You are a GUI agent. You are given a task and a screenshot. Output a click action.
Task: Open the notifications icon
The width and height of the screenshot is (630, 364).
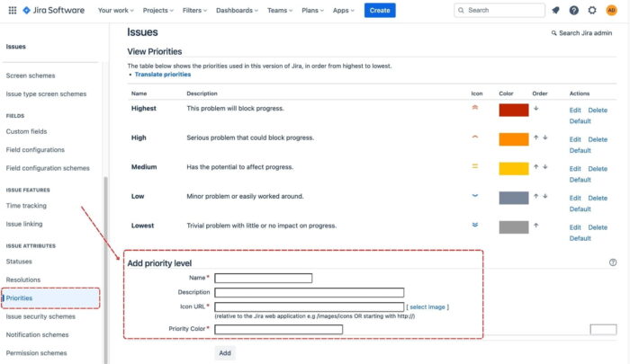pos(555,11)
